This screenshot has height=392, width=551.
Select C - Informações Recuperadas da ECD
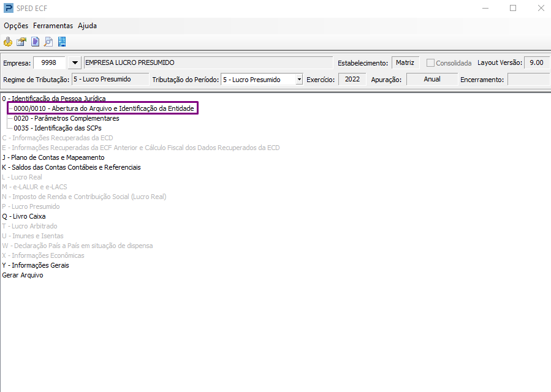click(x=58, y=138)
